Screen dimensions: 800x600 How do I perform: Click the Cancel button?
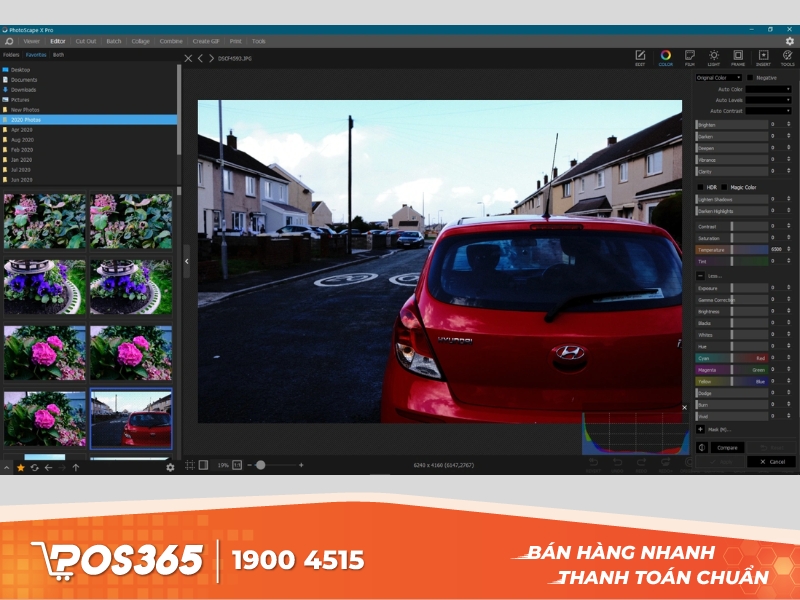pyautogui.click(x=771, y=462)
